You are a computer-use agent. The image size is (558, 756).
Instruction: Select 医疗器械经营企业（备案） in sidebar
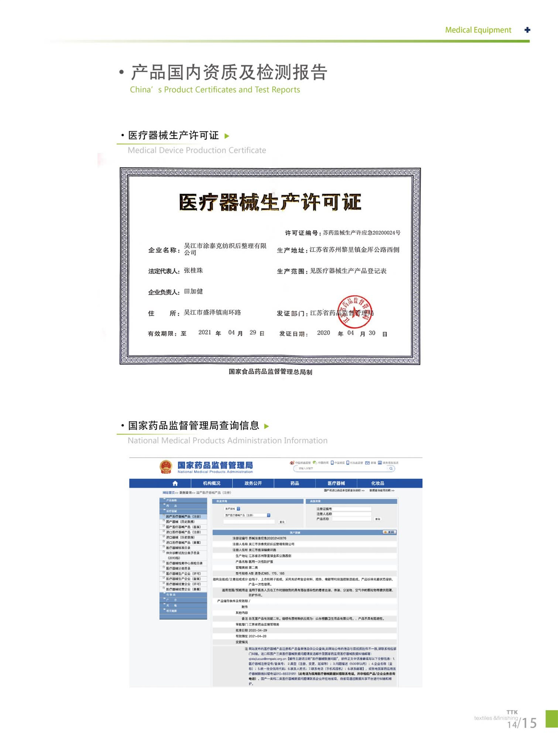click(x=183, y=589)
